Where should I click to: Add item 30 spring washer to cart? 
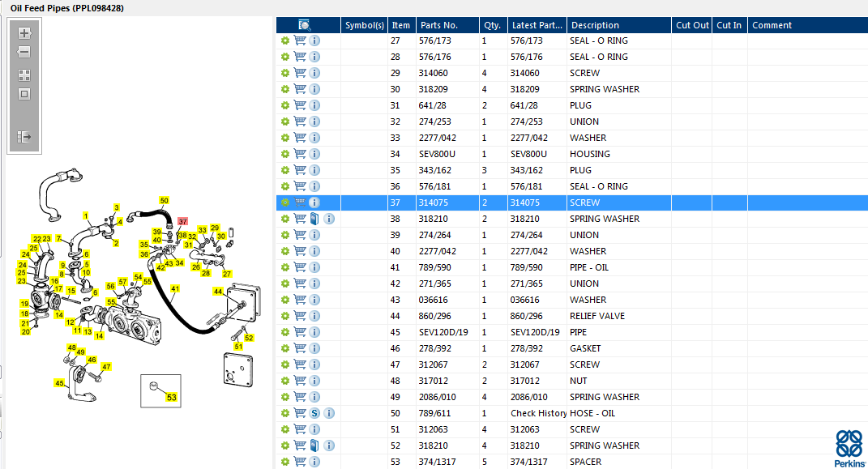(300, 89)
